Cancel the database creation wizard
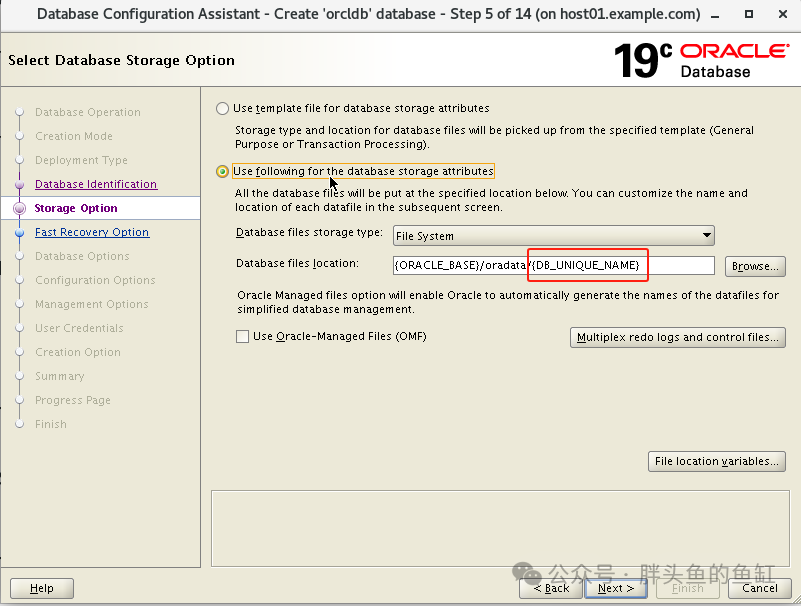The height and width of the screenshot is (606, 801). coord(760,588)
